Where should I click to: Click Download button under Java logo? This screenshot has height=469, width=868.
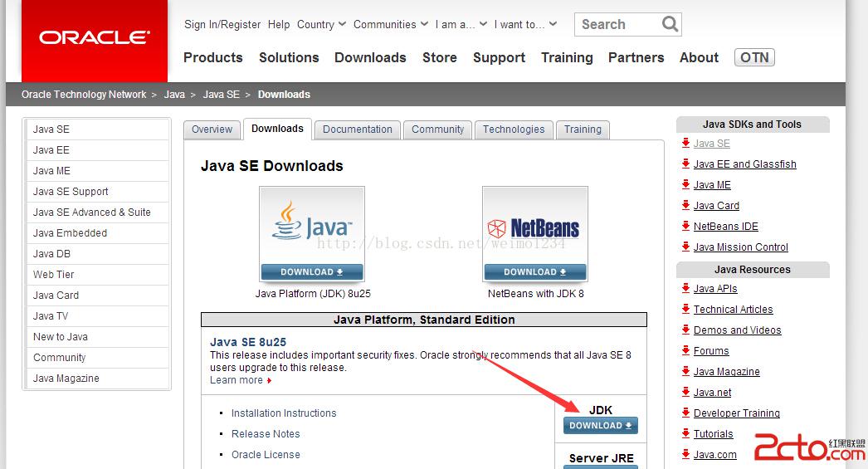(312, 272)
